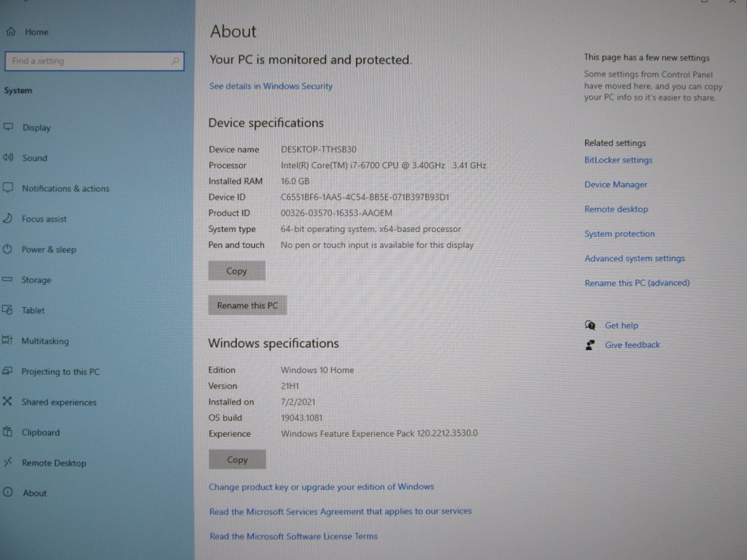Select the installed on date 7/2/2021

298,402
